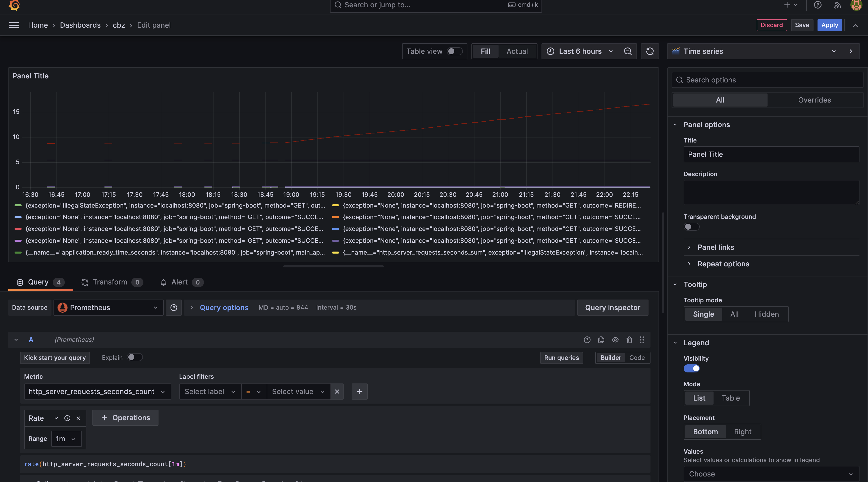
Task: Open the news RSS feed icon
Action: point(837,5)
